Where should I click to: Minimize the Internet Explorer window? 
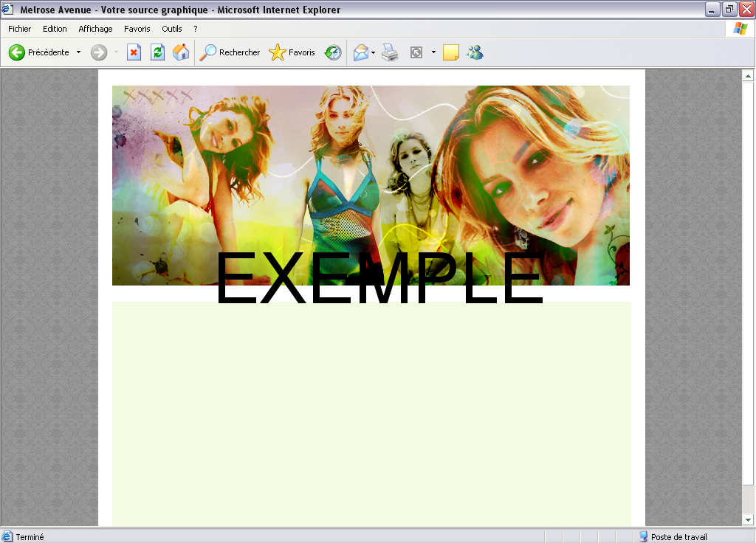coord(712,9)
